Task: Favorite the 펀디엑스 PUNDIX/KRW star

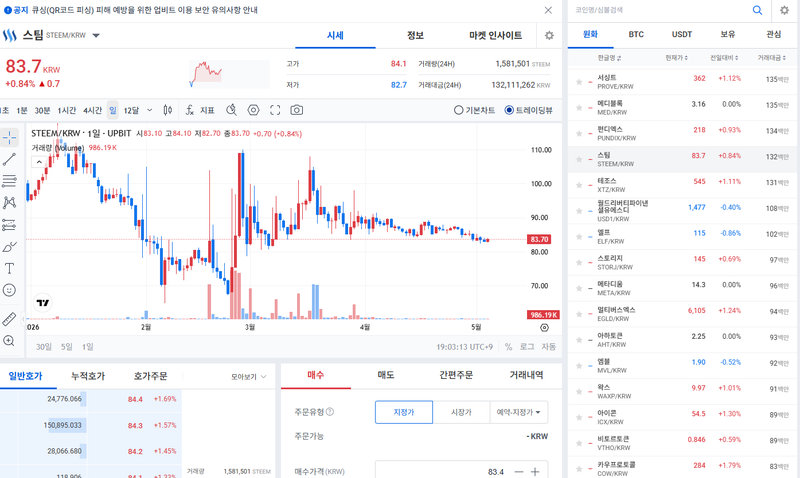Action: pos(579,133)
